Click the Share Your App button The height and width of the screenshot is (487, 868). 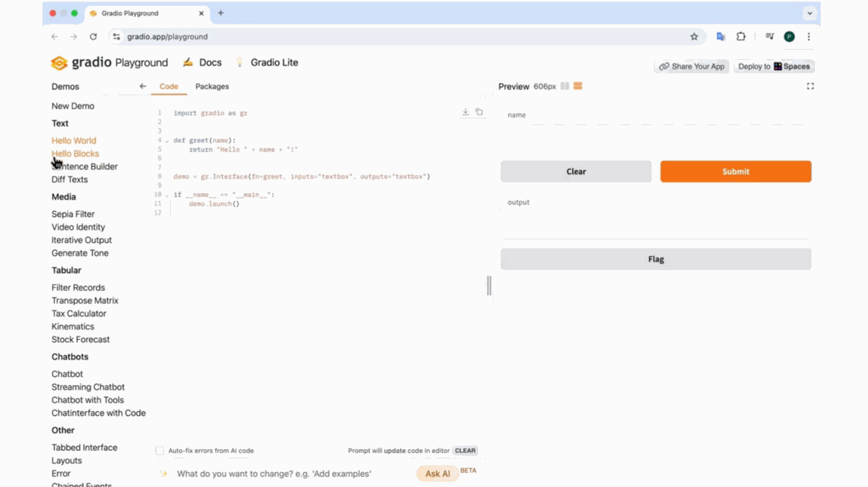click(692, 67)
